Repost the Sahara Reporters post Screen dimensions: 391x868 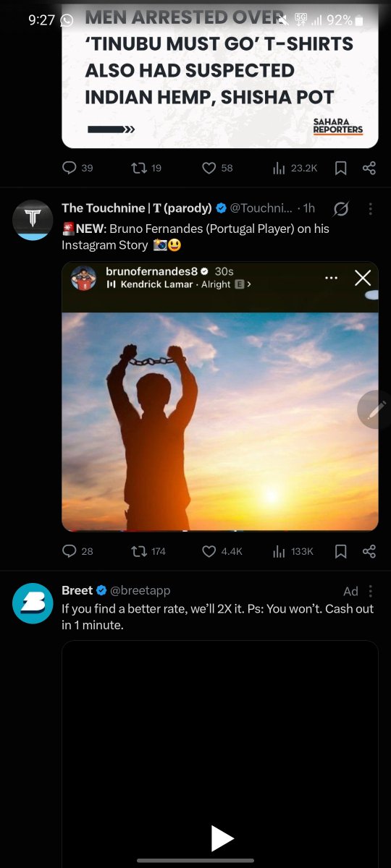(146, 168)
